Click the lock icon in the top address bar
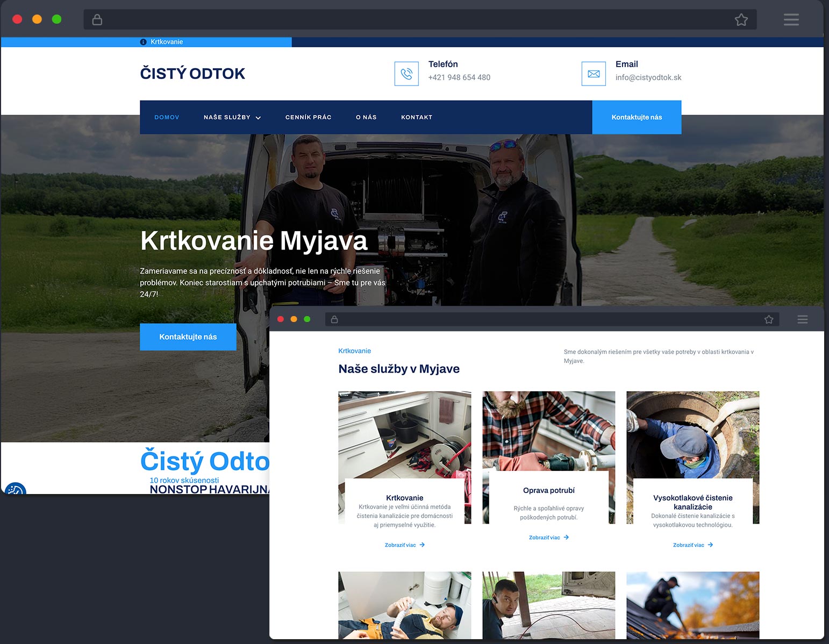 pyautogui.click(x=97, y=19)
